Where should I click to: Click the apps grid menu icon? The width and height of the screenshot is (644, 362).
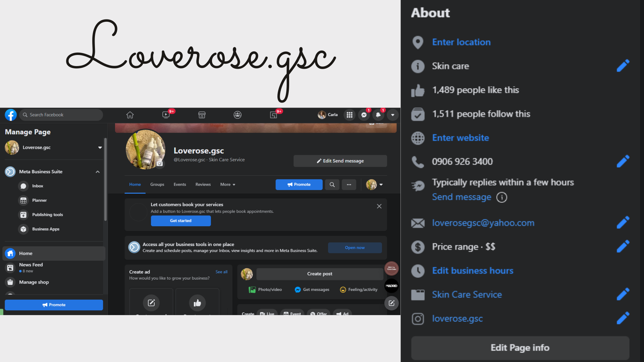point(350,115)
